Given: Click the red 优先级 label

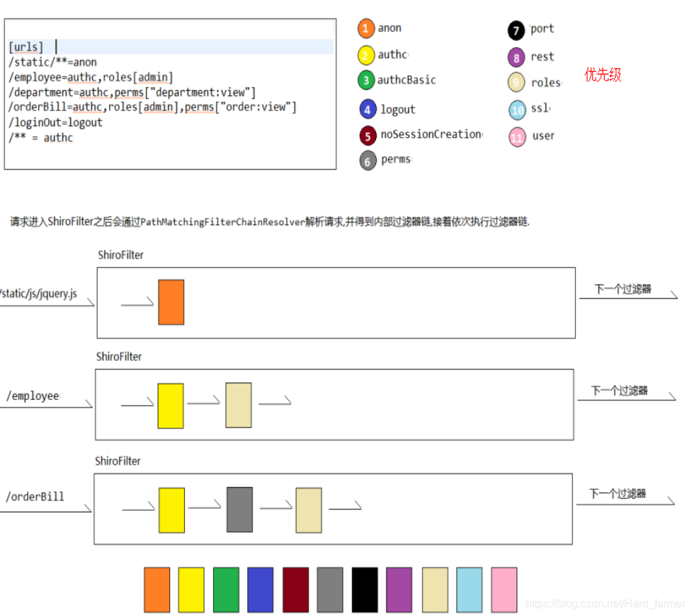Looking at the screenshot, I should point(603,74).
